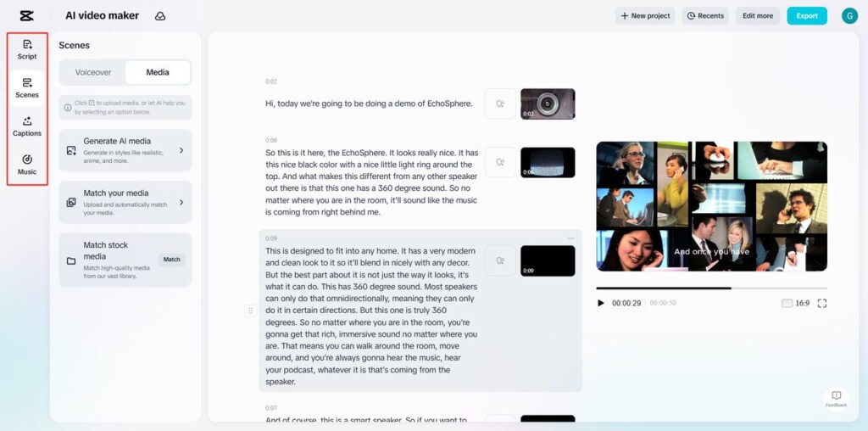Select the 0:06 scene thumbnail
The image size is (868, 431).
click(x=548, y=162)
